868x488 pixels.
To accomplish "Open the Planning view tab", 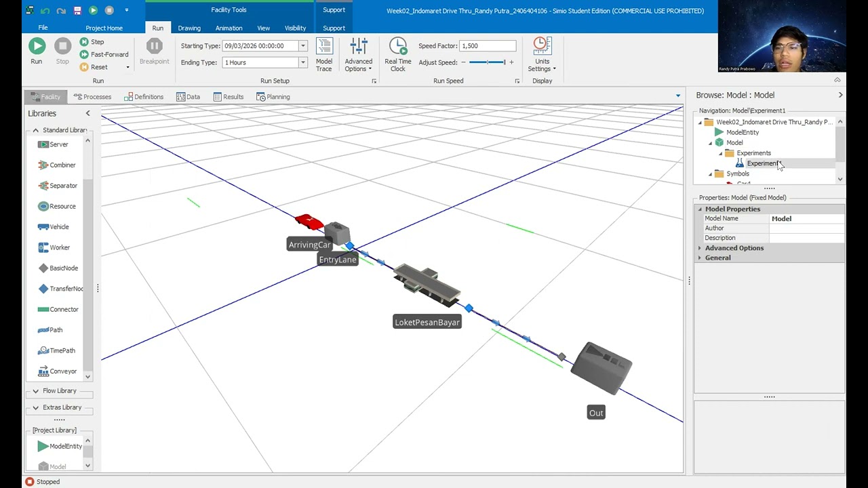I will pos(273,97).
